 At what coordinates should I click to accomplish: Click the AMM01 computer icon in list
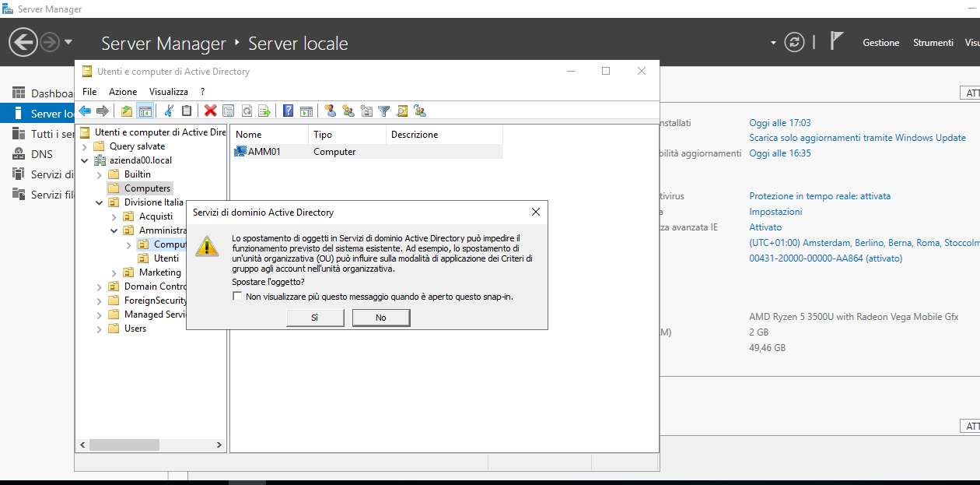[240, 152]
